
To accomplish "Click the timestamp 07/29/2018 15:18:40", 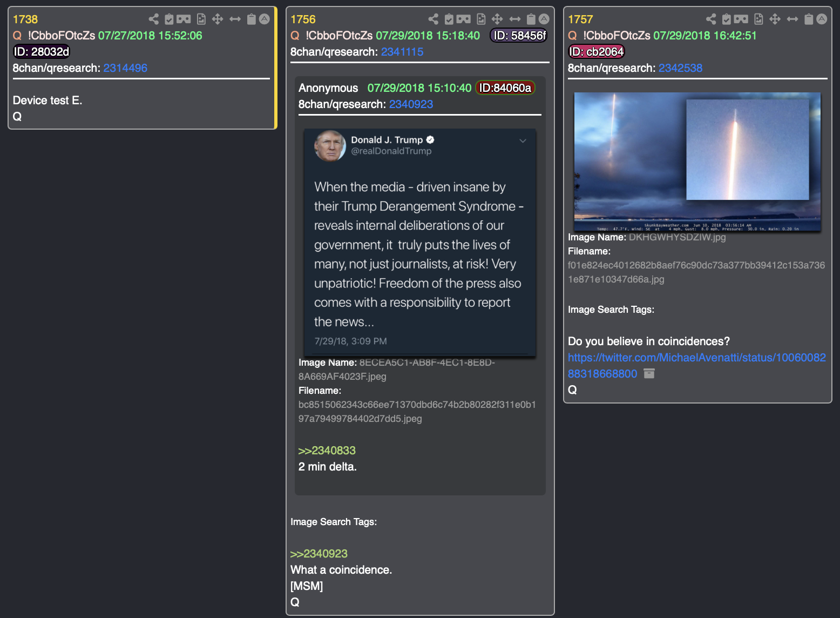I will pyautogui.click(x=428, y=36).
